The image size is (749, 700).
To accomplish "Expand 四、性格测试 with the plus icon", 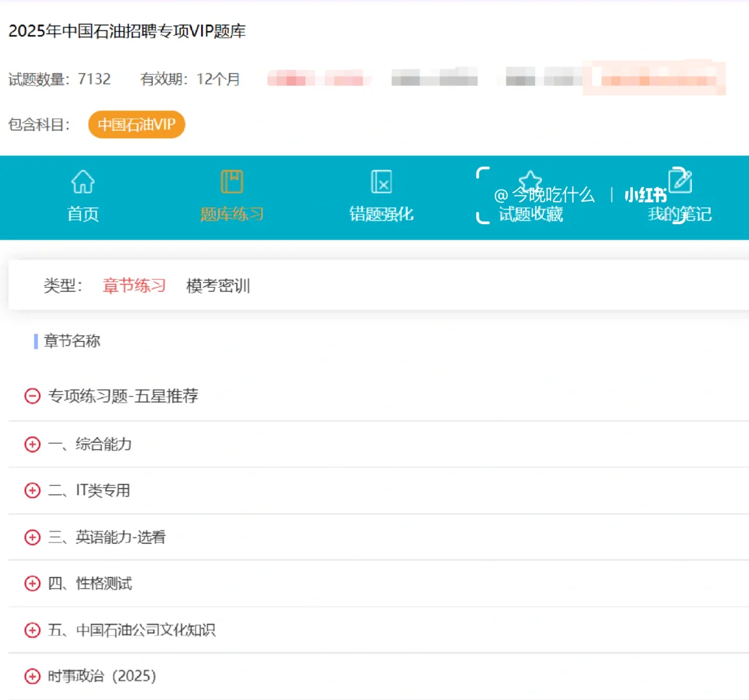I will point(32,583).
